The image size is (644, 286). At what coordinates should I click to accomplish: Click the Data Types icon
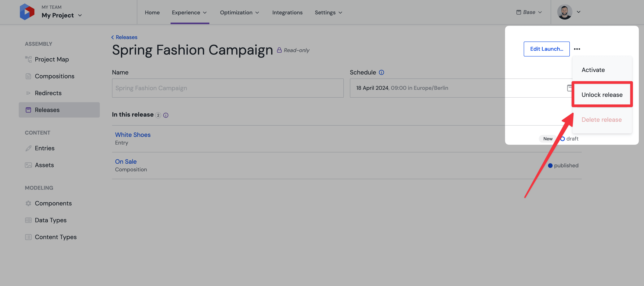tap(28, 220)
